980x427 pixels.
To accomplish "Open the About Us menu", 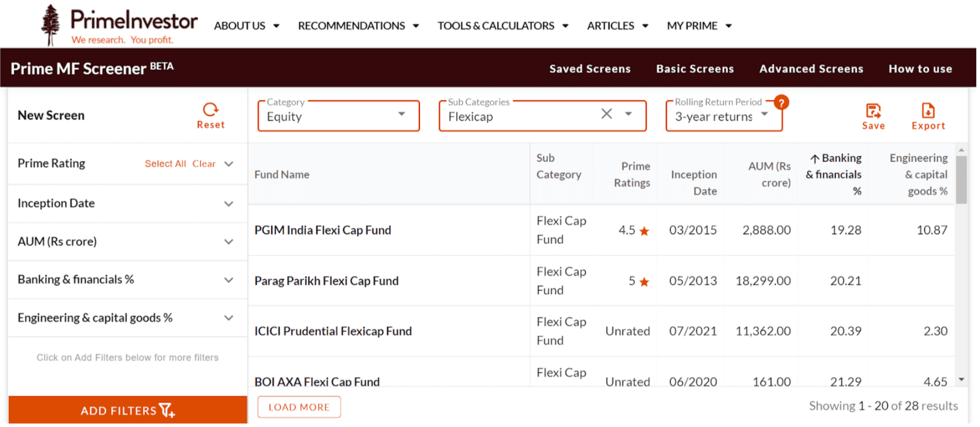I will click(246, 26).
